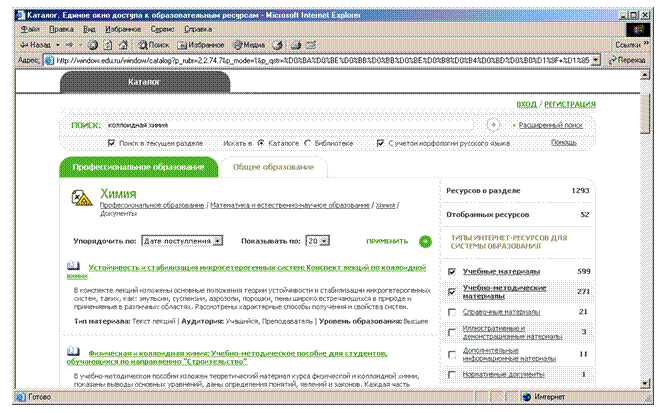Toggle Поиск в текущем разделе checkbox

coord(111,143)
